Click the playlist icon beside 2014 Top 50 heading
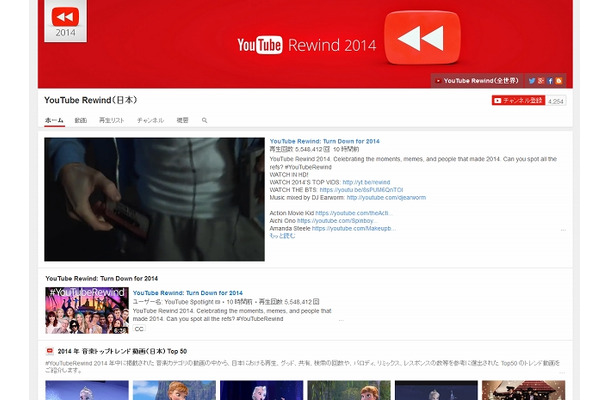The width and height of the screenshot is (610, 400). pos(50,351)
